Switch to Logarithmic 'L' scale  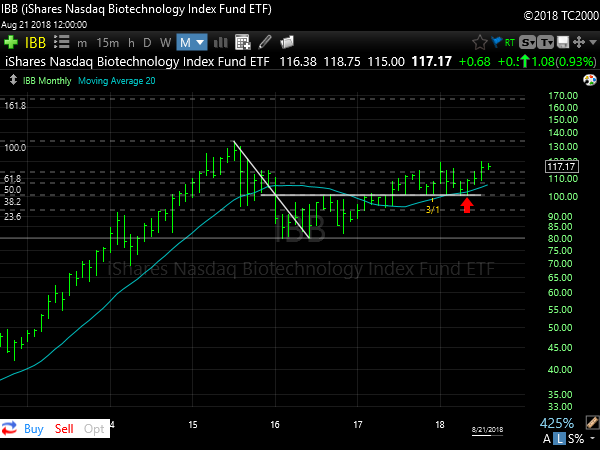point(560,439)
